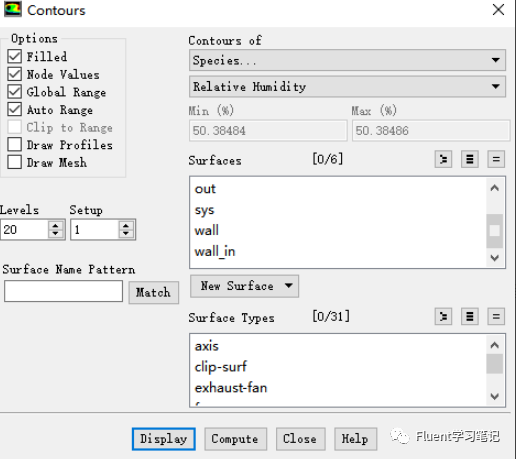The width and height of the screenshot is (516, 459).
Task: Expand the New Surface dropdown button
Action: point(244,286)
